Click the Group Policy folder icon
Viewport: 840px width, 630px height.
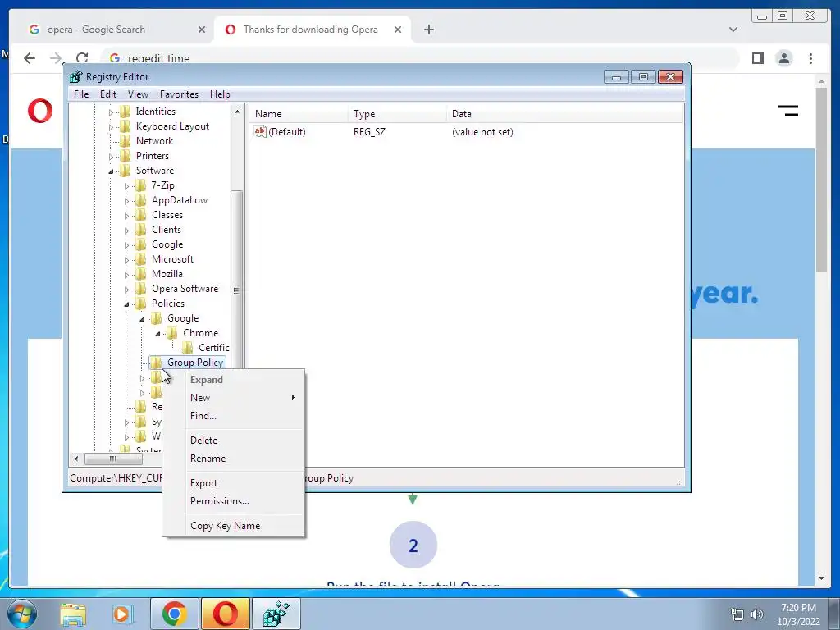[x=157, y=363]
